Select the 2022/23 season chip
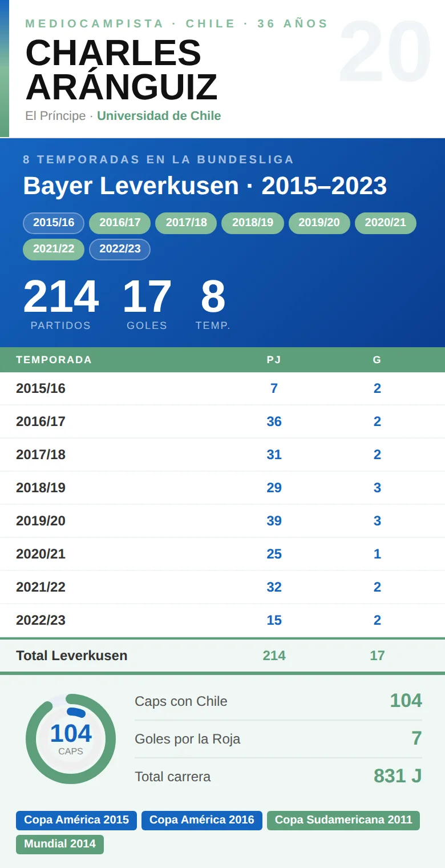Image resolution: width=445 pixels, height=868 pixels. (x=120, y=250)
